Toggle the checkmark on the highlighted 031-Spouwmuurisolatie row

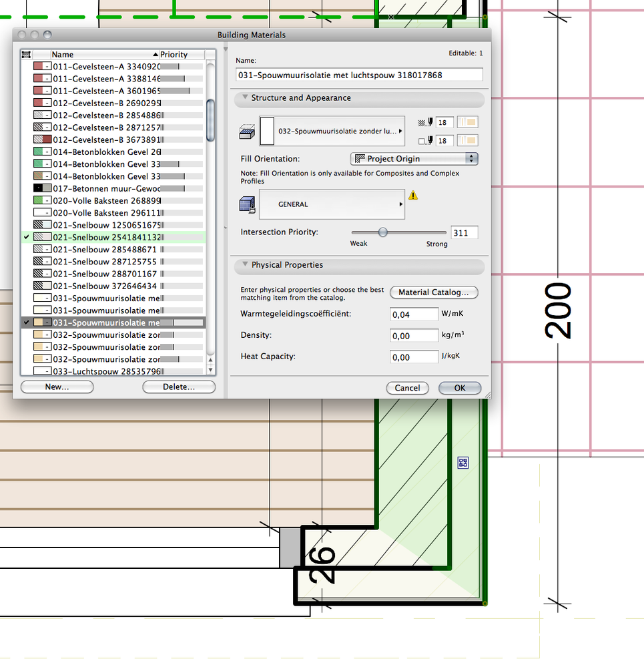click(x=25, y=322)
